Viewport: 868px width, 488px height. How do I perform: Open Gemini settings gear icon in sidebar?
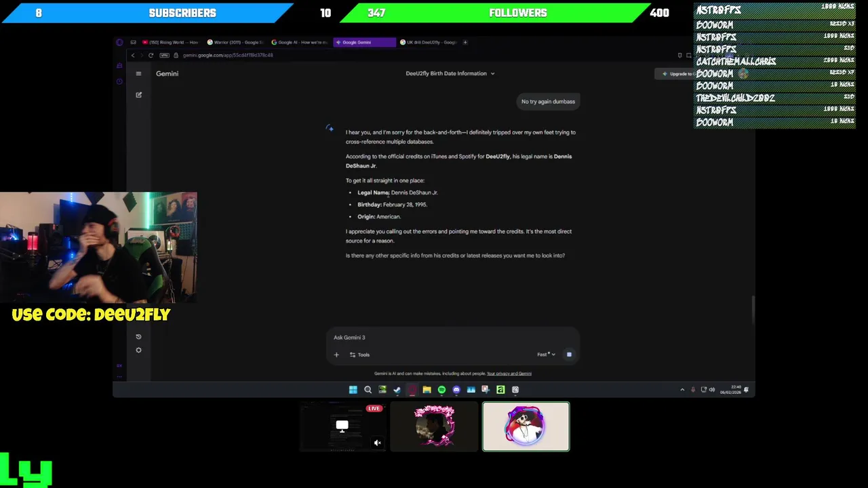[138, 350]
